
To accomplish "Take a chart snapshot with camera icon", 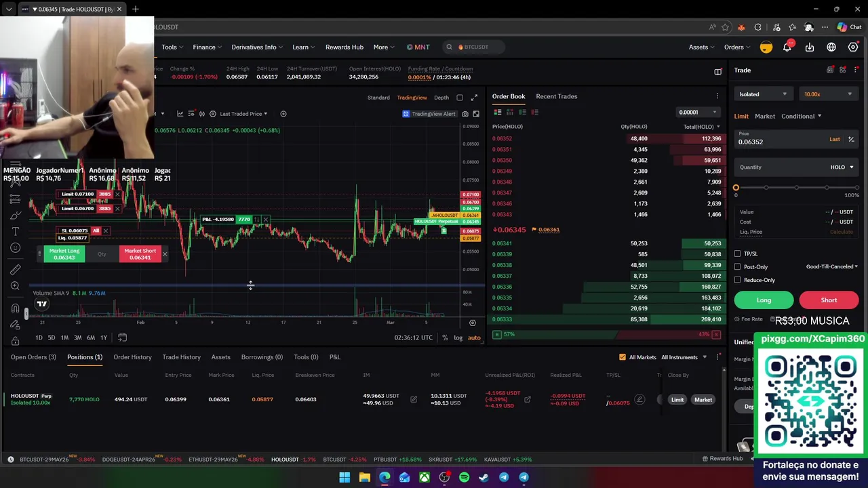I will pyautogui.click(x=465, y=114).
